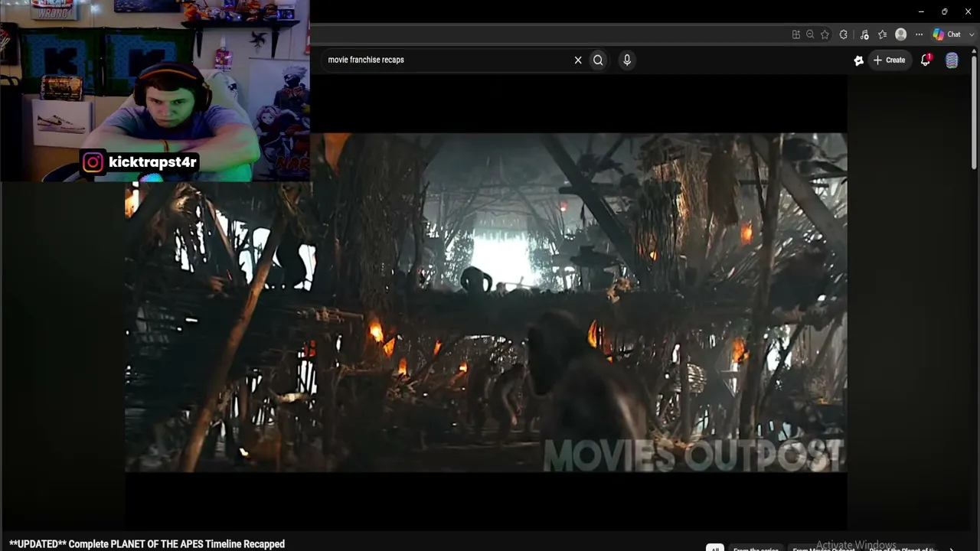Show more filter chips with the arrow

point(951,548)
